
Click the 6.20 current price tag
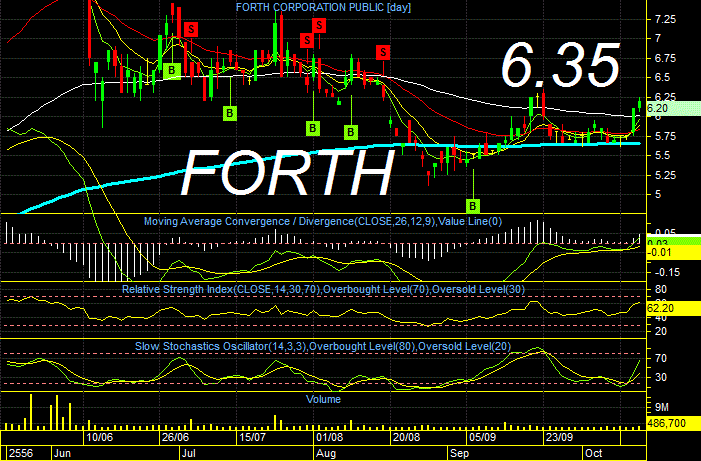[x=674, y=108]
